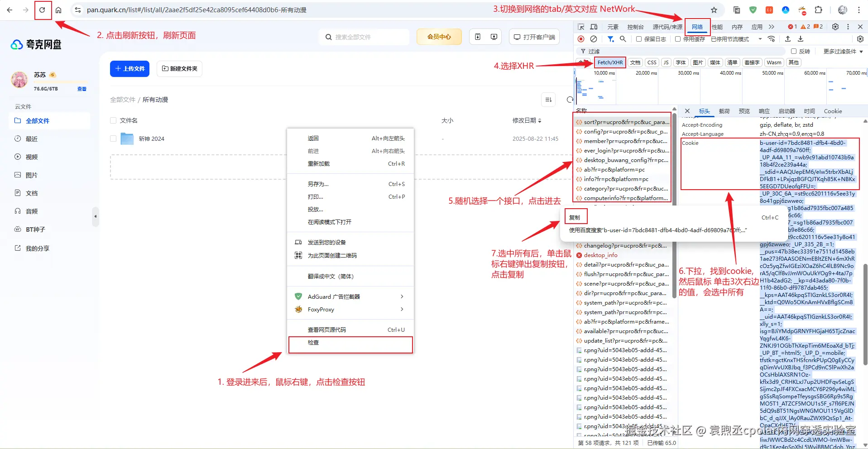Click the 上传文件 button

coord(129,68)
